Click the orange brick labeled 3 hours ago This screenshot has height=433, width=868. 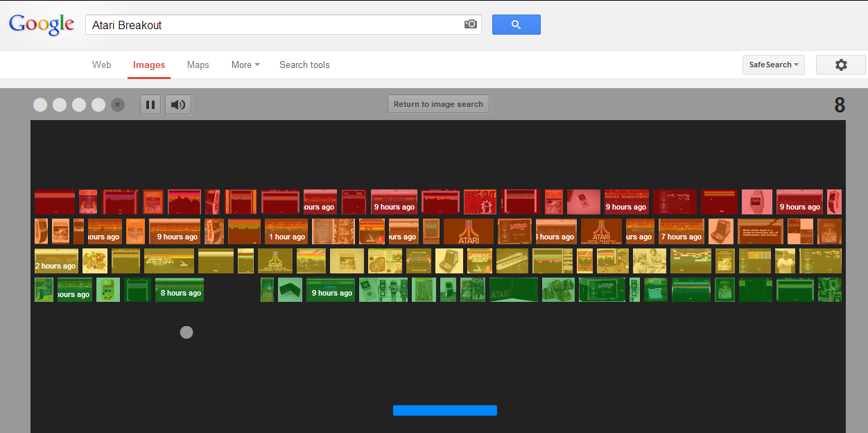click(556, 232)
